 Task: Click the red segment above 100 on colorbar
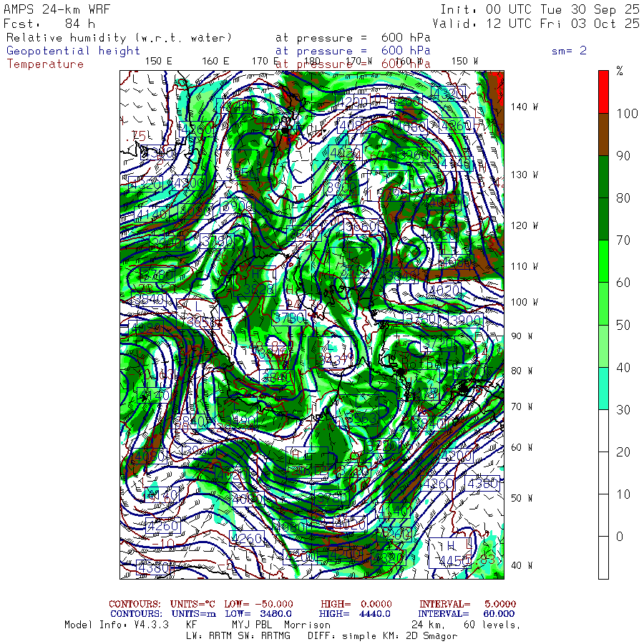[603, 92]
